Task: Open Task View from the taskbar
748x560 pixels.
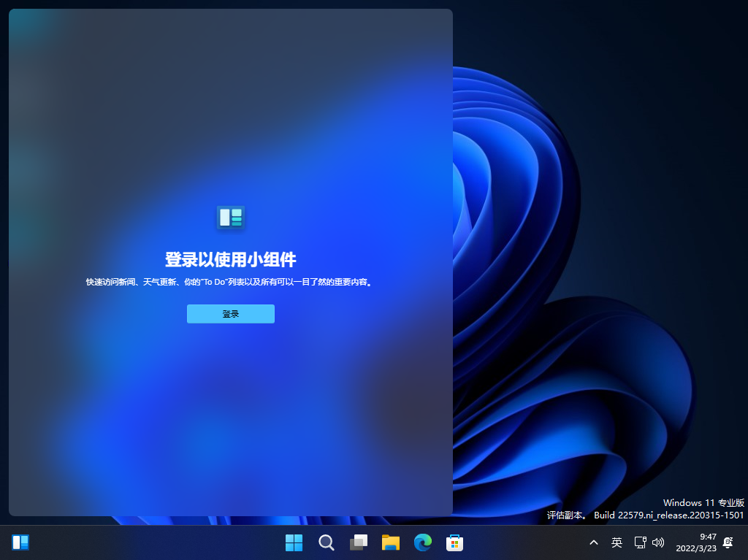Action: [358, 542]
